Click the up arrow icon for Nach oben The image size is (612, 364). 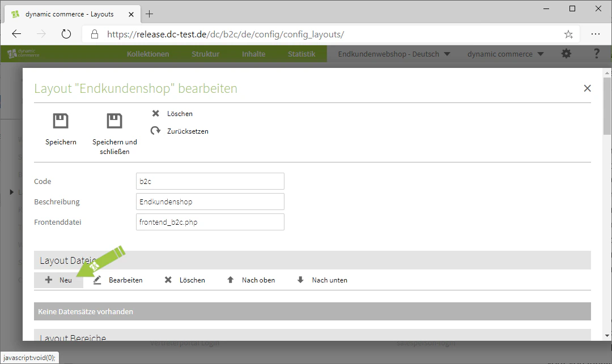(230, 280)
